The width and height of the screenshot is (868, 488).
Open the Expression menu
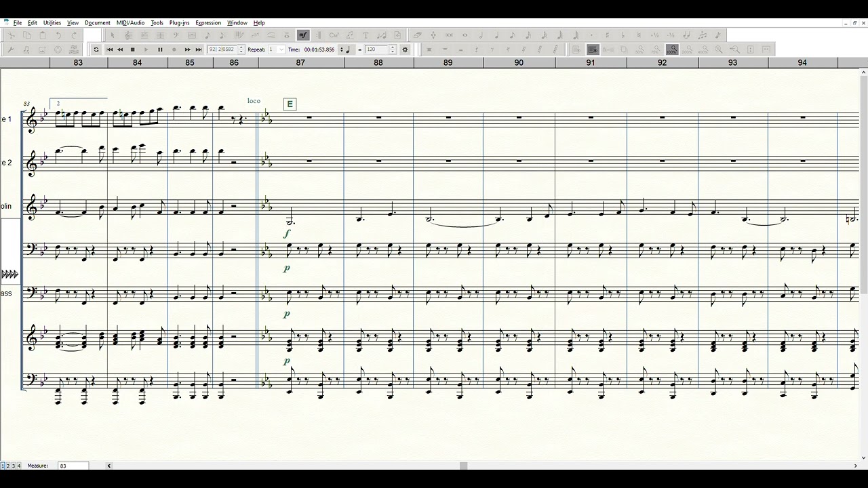(208, 23)
